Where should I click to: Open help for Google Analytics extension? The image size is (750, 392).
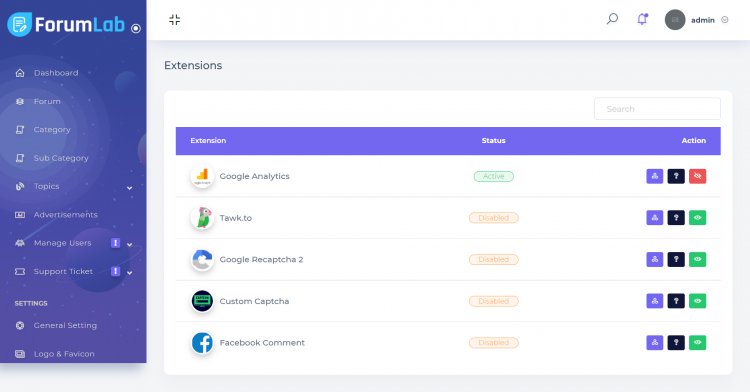click(676, 176)
